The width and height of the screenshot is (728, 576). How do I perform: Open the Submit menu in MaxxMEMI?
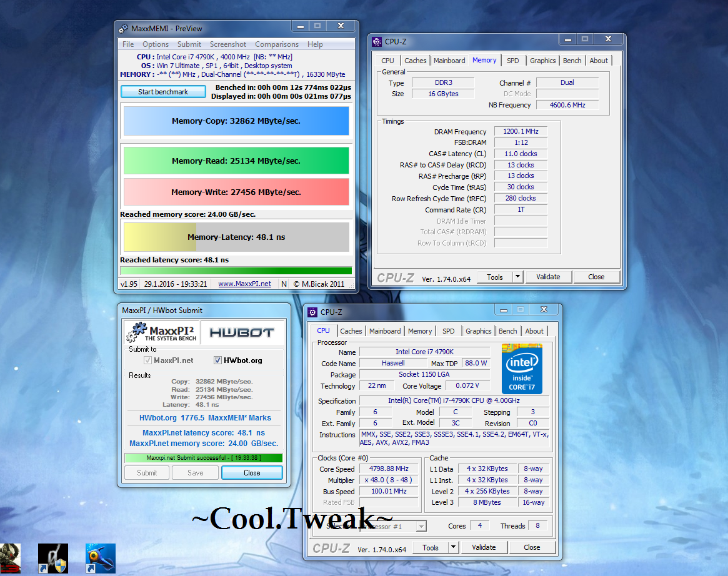pos(189,44)
